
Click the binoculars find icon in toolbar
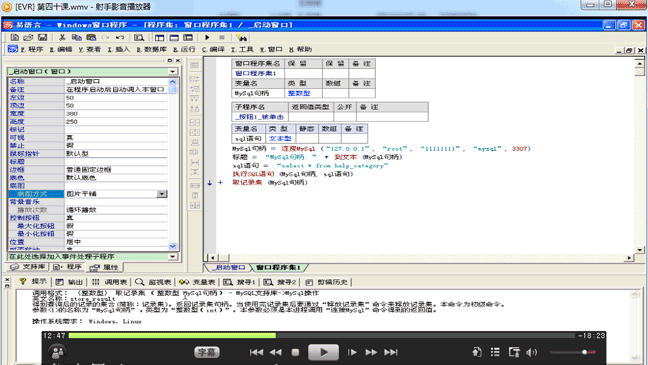point(242,38)
